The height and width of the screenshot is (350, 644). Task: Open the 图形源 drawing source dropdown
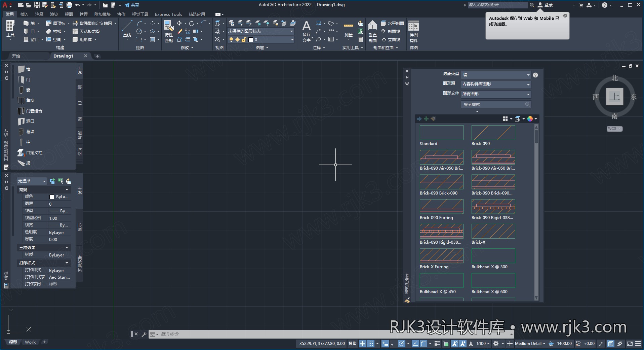point(496,84)
